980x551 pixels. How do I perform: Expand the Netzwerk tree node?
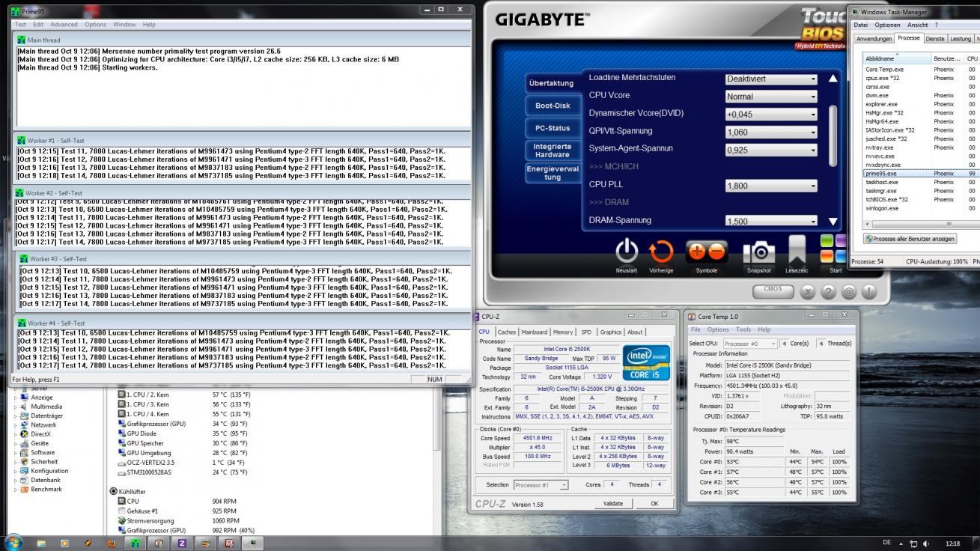pyautogui.click(x=16, y=424)
